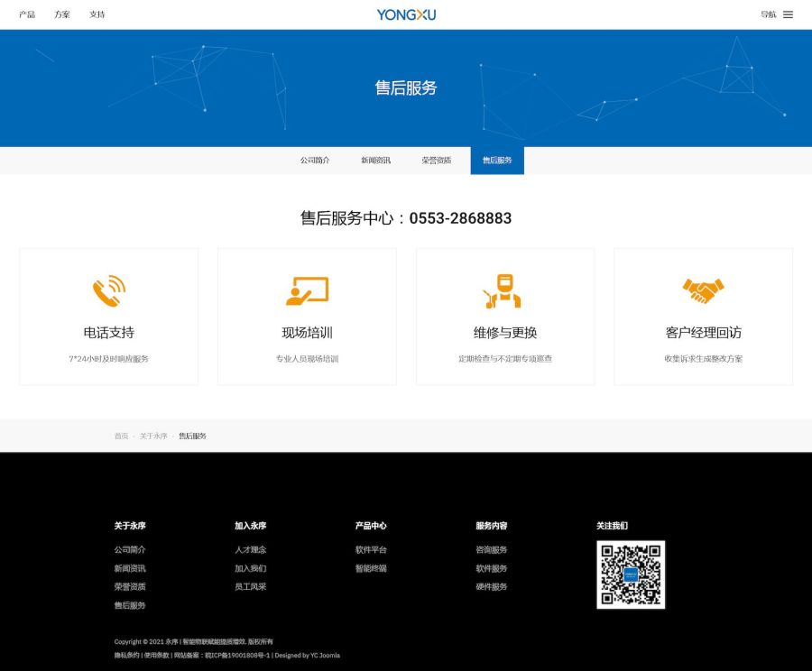
Task: Click the repair technician icon
Action: click(x=503, y=290)
